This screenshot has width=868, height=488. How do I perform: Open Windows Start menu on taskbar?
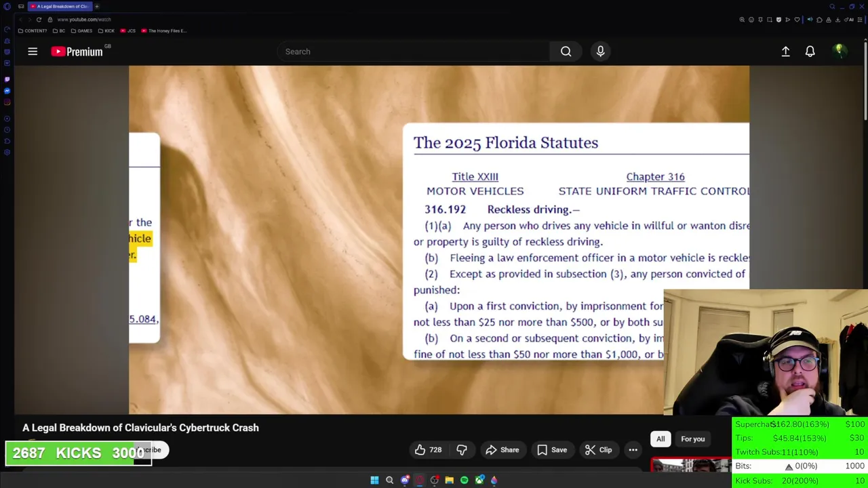[x=374, y=480]
